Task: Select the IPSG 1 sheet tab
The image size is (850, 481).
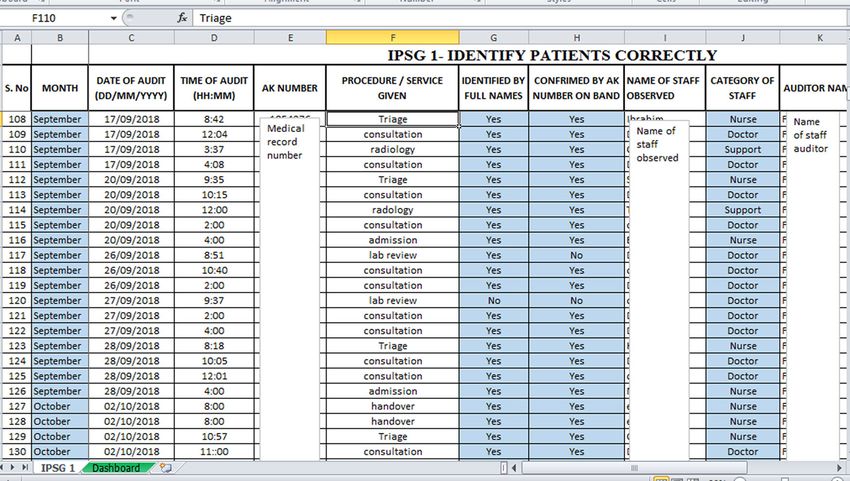Action: 58,468
